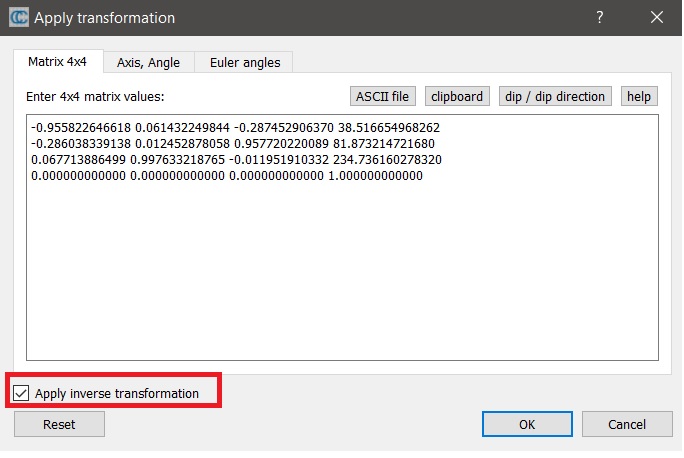Click the empty area of the matrix text box
Image resolution: width=684 pixels, height=458 pixels.
click(x=340, y=270)
